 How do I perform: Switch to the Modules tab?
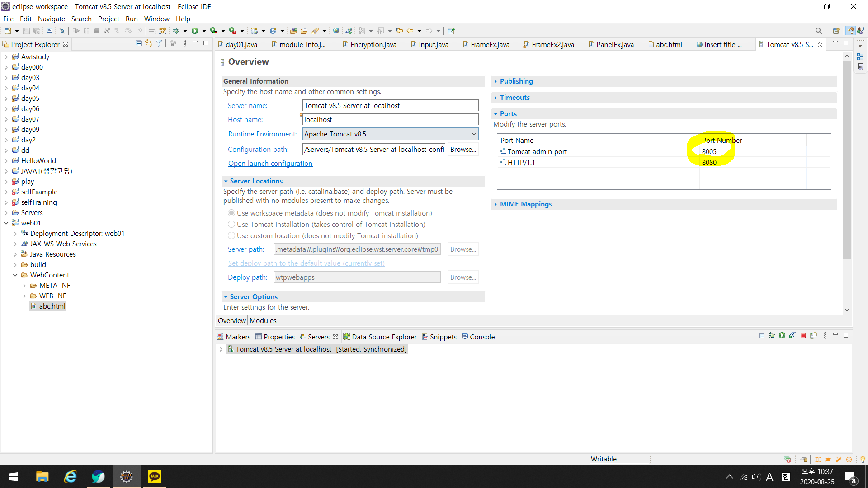coord(263,320)
